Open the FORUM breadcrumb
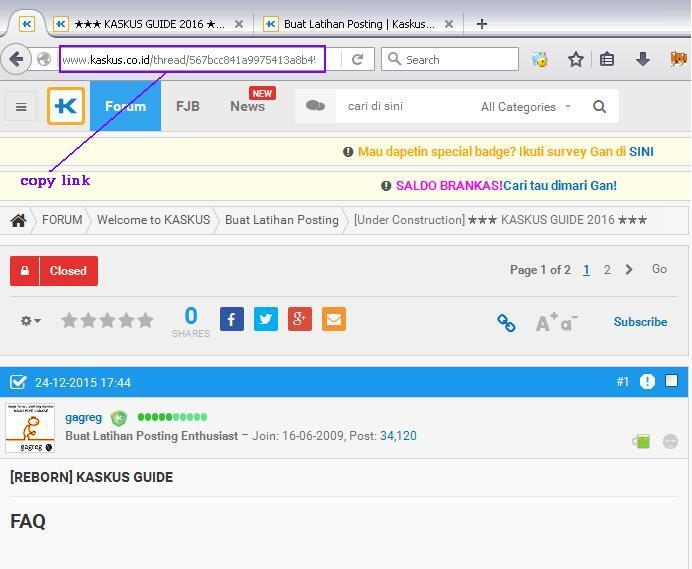Image resolution: width=692 pixels, height=569 pixels. coord(62,220)
